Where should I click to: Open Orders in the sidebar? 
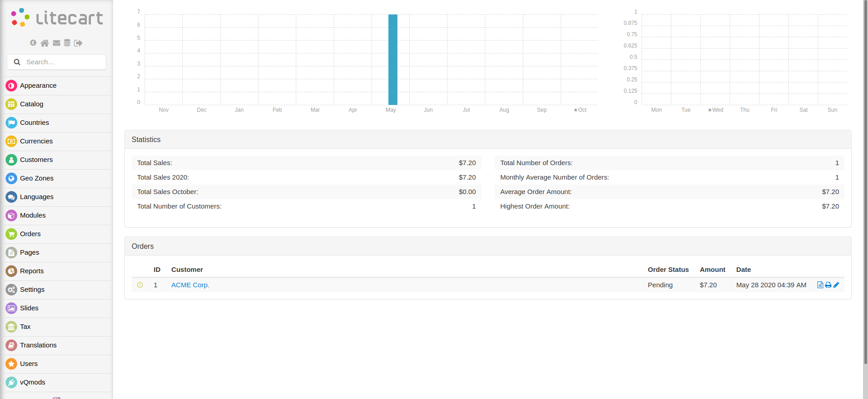pos(30,234)
